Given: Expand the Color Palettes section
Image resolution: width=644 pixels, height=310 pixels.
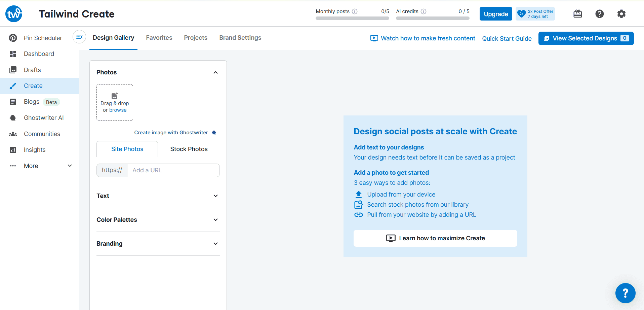Looking at the screenshot, I should click(x=158, y=220).
